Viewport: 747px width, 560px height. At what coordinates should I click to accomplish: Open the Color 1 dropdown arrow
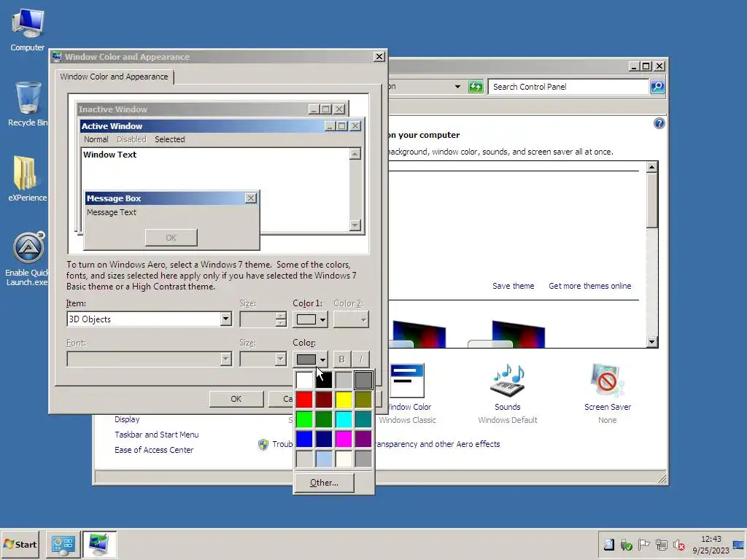point(322,319)
